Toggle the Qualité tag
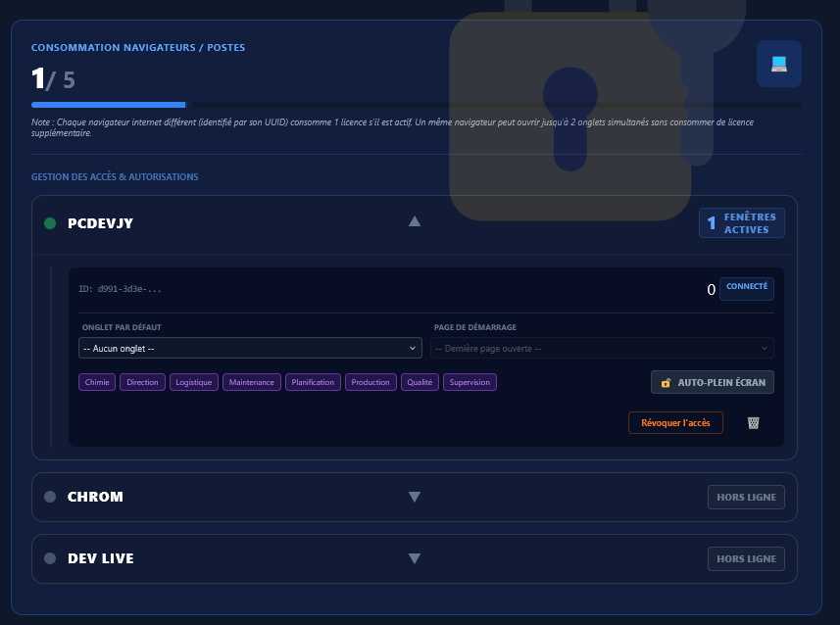The width and height of the screenshot is (840, 625). (420, 382)
